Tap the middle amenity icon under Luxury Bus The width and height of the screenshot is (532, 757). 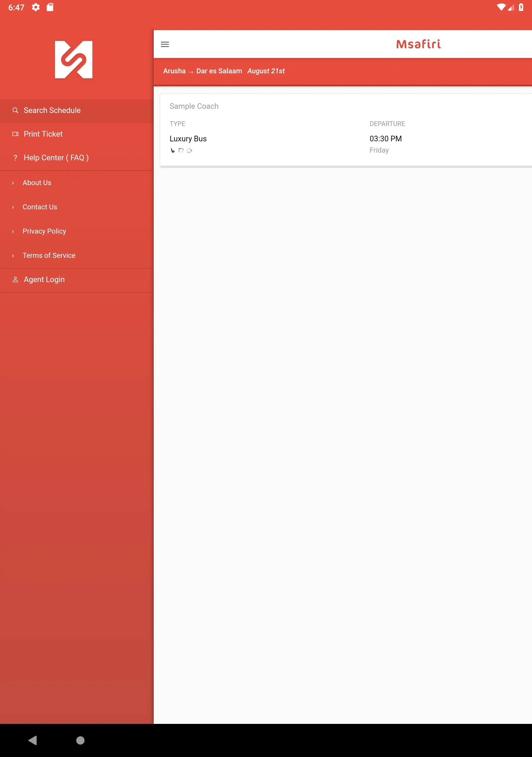click(181, 151)
